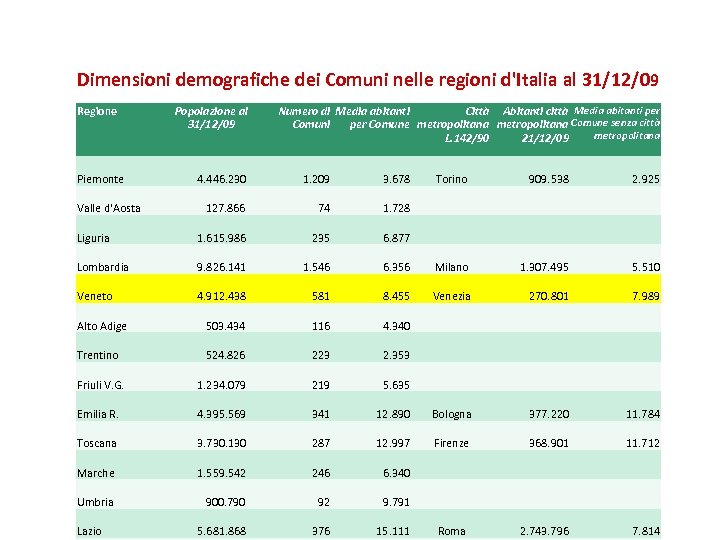Click the comuni count 74
This screenshot has width=720, height=540.
tap(324, 208)
